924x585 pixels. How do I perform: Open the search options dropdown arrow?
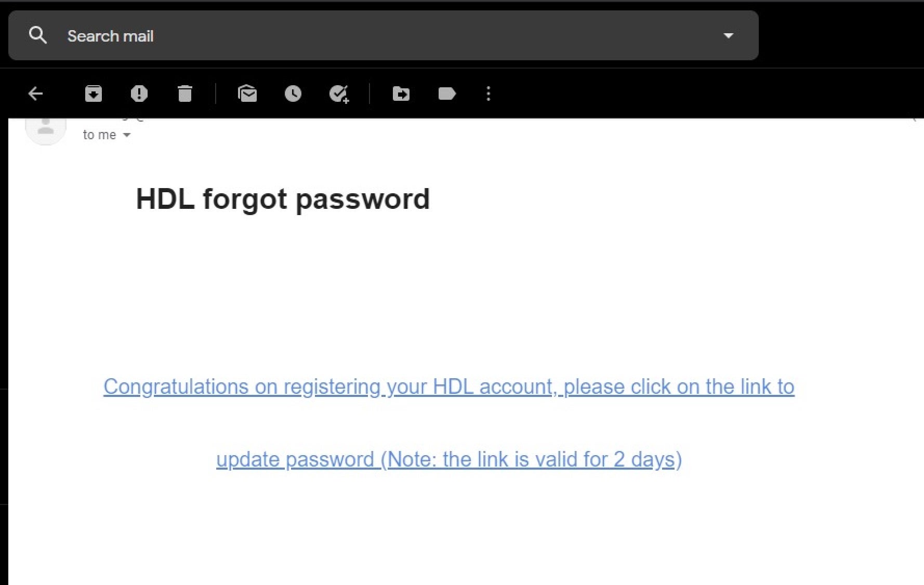coord(728,36)
